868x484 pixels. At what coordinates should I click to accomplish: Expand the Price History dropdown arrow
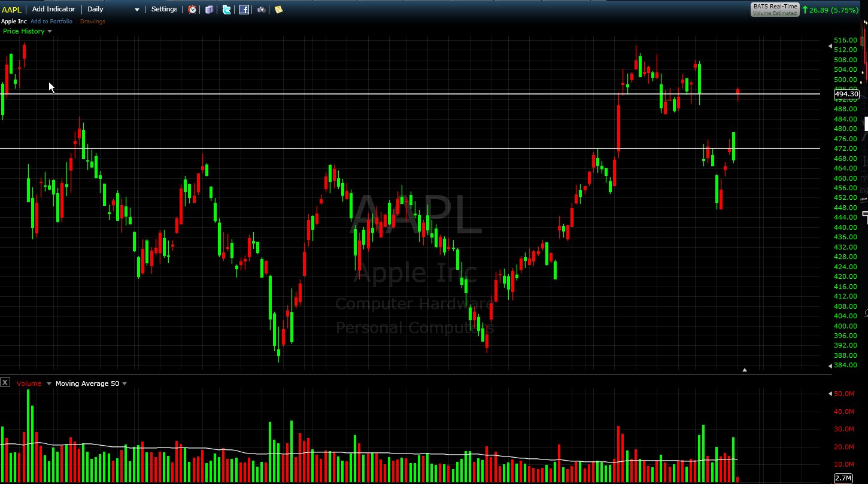49,31
